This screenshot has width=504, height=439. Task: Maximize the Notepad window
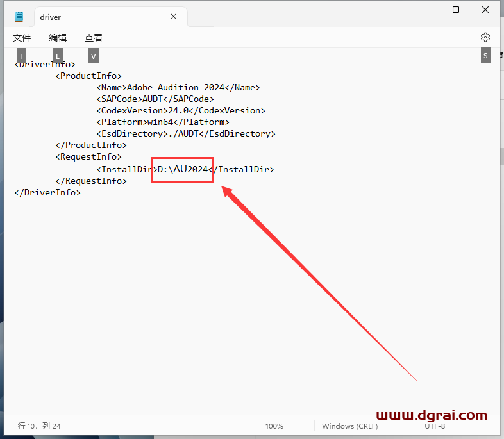click(x=456, y=10)
